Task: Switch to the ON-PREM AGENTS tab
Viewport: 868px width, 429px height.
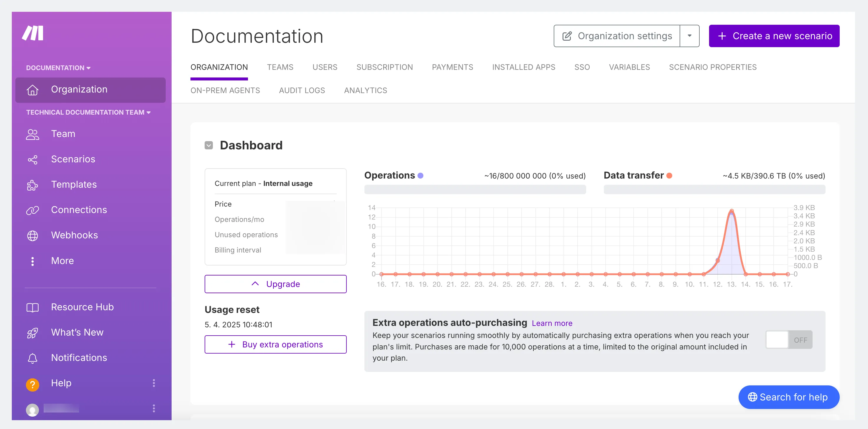Action: [x=225, y=90]
